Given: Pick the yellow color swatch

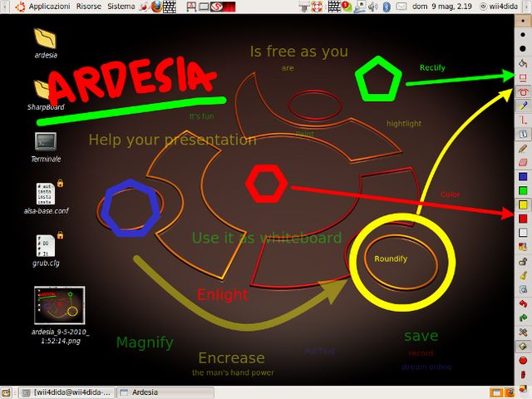Looking at the screenshot, I should [523, 204].
